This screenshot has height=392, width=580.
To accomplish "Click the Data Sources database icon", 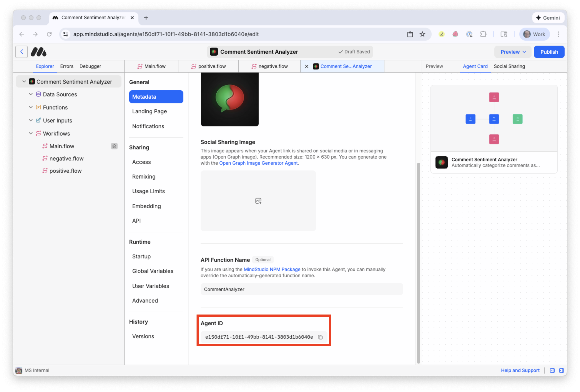I will point(38,94).
